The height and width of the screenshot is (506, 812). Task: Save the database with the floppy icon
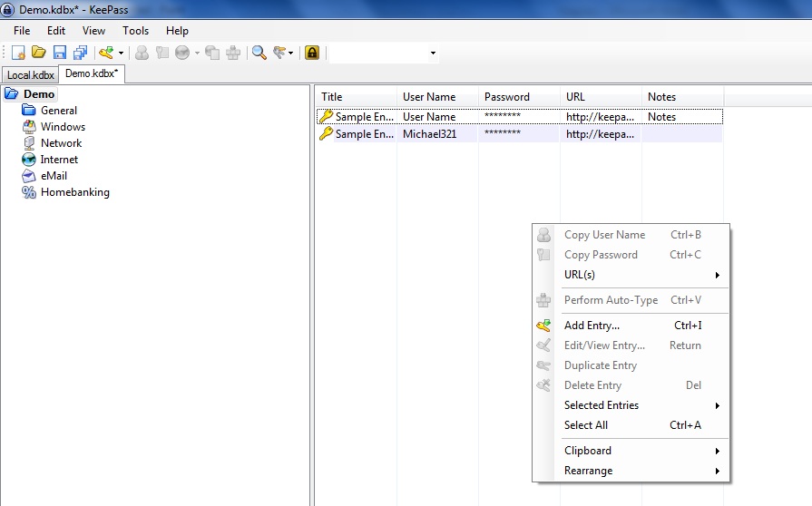(x=60, y=53)
